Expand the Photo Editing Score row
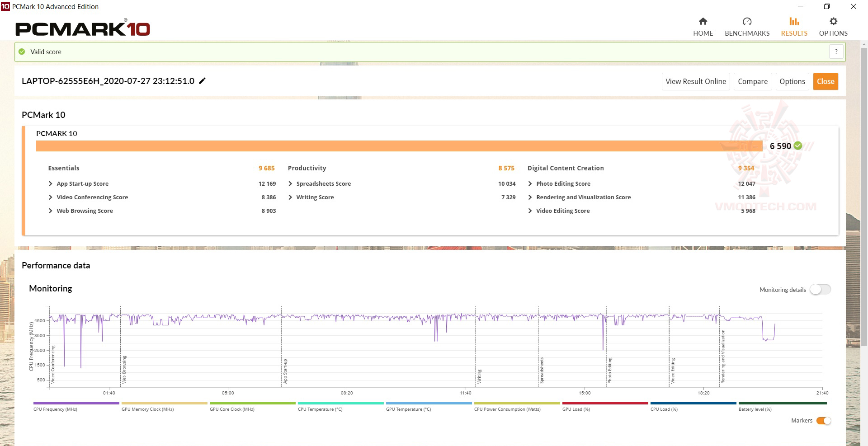The width and height of the screenshot is (868, 446). pyautogui.click(x=530, y=184)
